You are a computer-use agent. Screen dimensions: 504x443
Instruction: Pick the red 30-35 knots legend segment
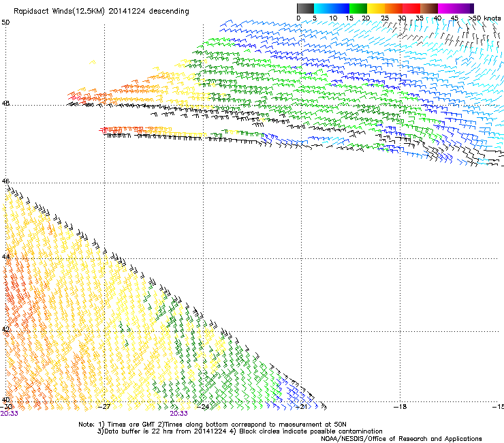click(411, 8)
